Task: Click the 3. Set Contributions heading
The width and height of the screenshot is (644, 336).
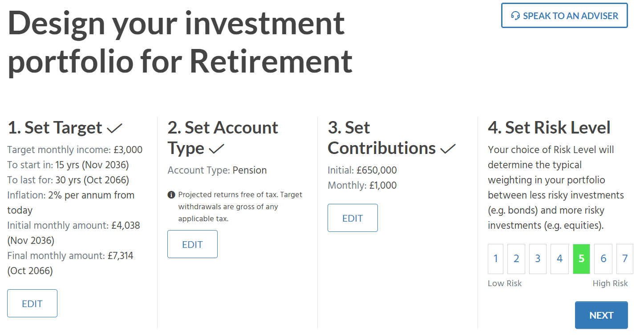Action: pos(381,138)
